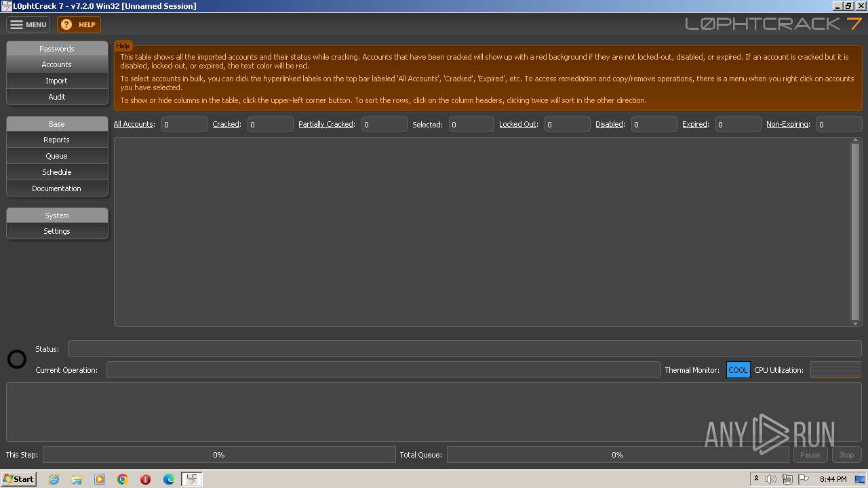Click the Non-Expiring hyperlink label

[787, 124]
